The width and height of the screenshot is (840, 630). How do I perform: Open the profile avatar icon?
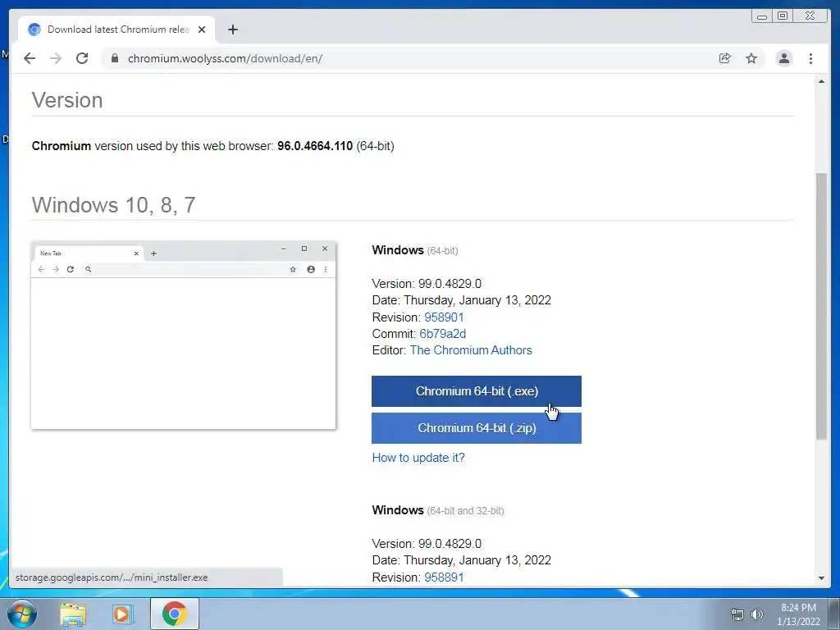783,58
